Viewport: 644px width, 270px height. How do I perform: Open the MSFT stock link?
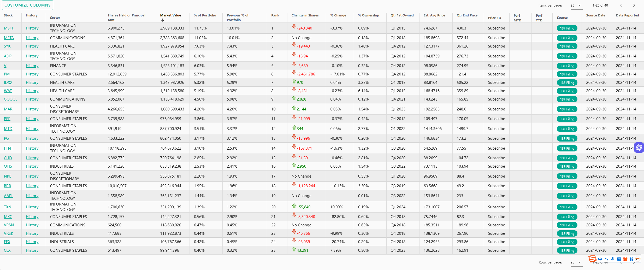[9, 28]
